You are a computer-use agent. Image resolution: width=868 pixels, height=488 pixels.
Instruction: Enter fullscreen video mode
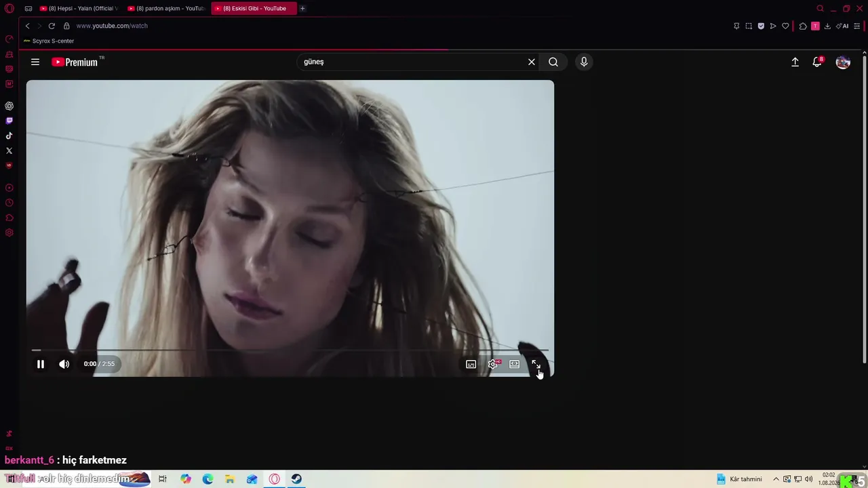(536, 364)
